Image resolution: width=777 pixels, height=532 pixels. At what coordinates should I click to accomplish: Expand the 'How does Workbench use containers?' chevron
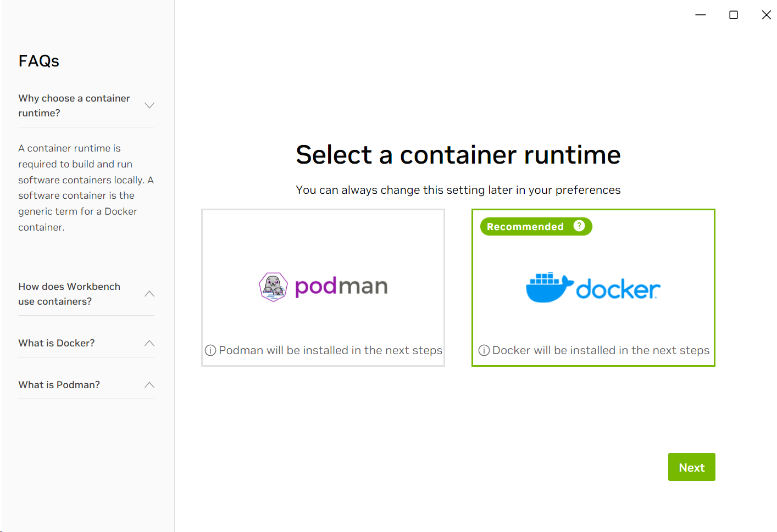click(x=149, y=294)
